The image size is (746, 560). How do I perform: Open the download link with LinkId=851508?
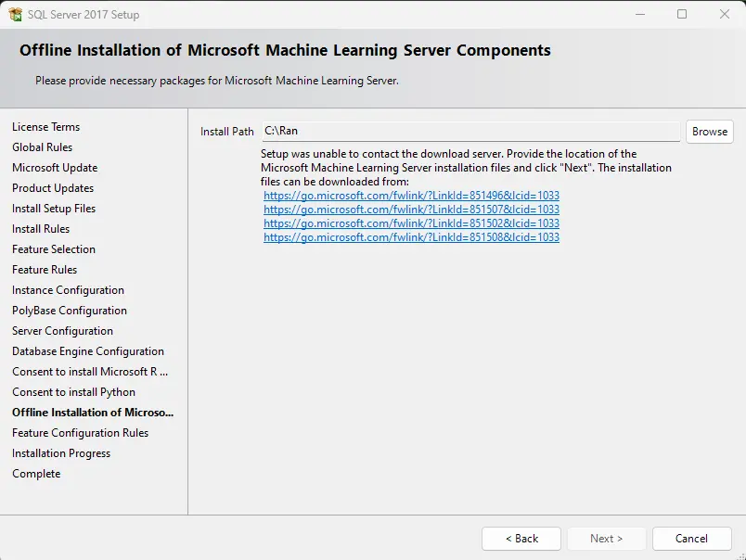click(411, 236)
